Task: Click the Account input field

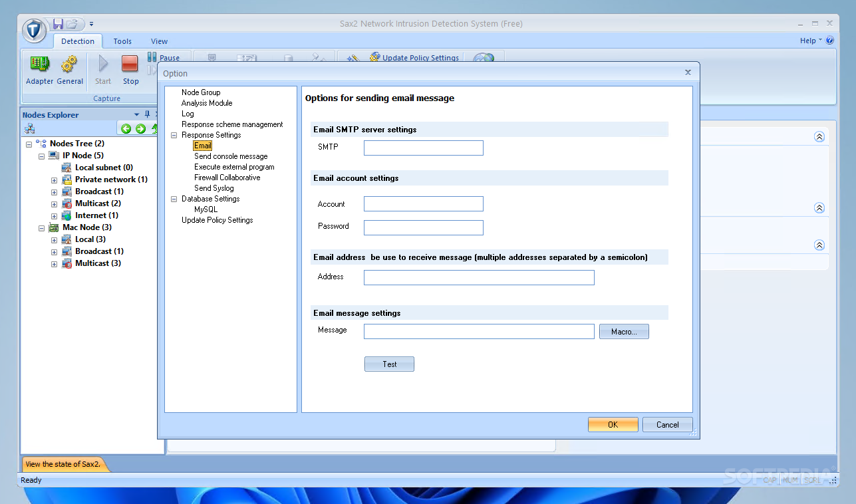Action: (424, 203)
